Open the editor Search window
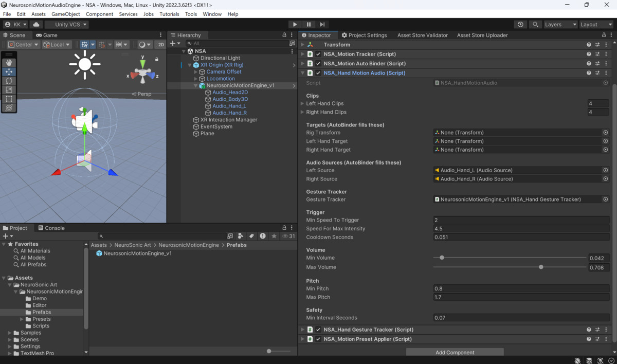The image size is (617, 364). point(535,24)
